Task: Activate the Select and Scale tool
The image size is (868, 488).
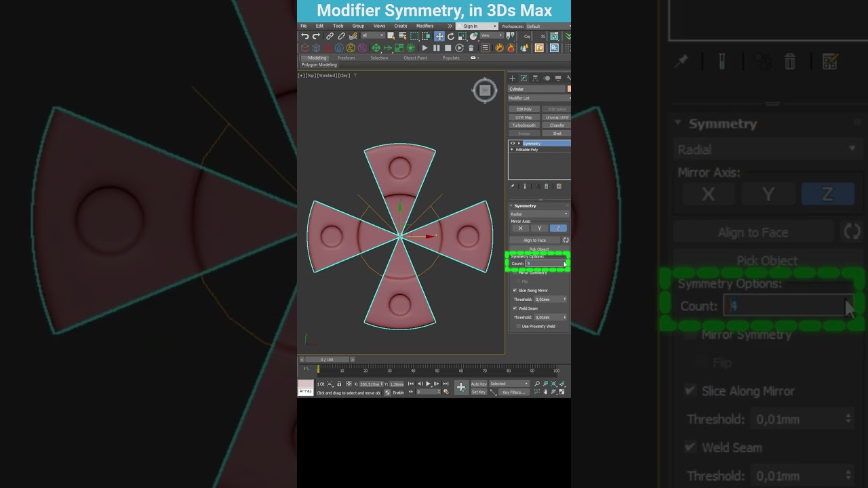Action: (462, 36)
